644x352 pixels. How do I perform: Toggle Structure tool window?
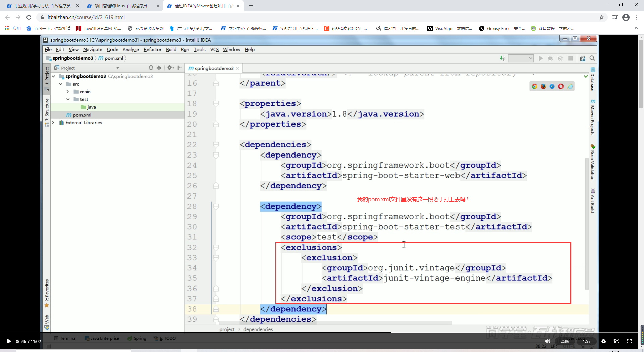click(47, 112)
